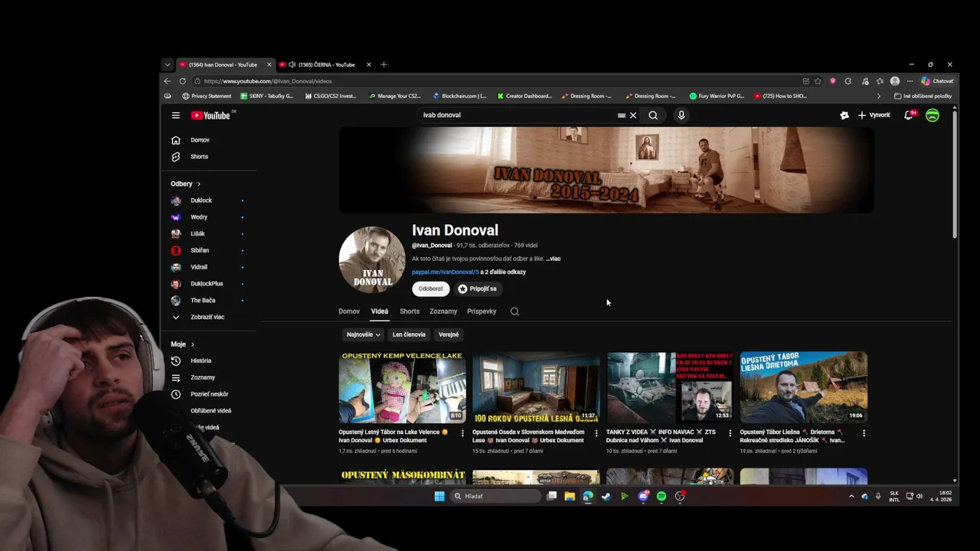Go to the YouTube home logo

tap(211, 116)
